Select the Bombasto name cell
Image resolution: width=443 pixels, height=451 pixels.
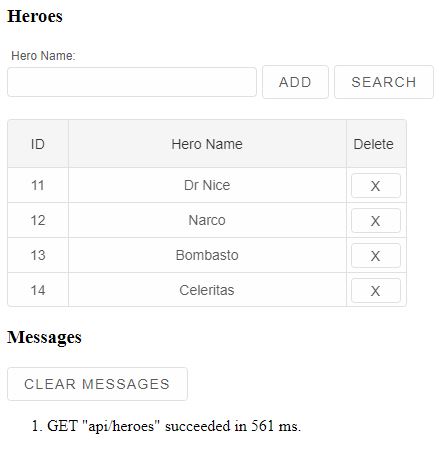point(207,255)
